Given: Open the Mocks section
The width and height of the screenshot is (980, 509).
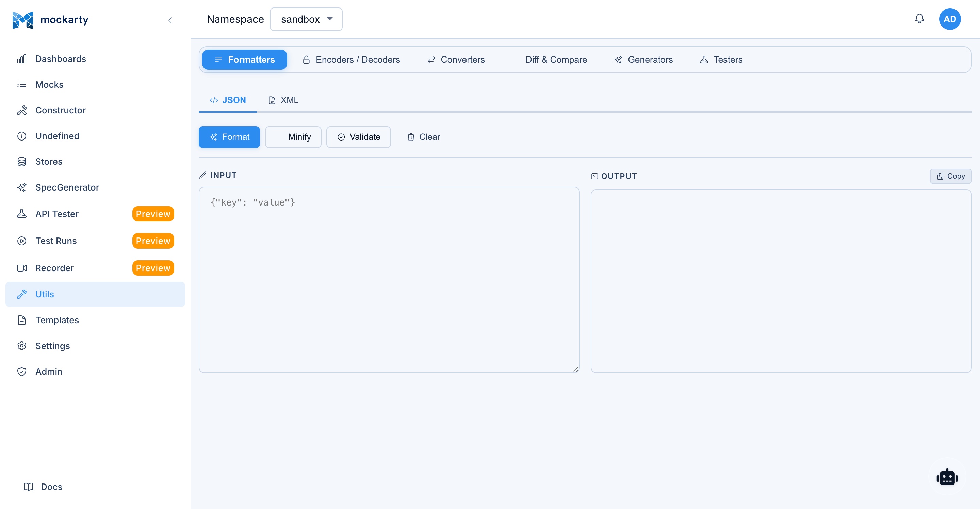Looking at the screenshot, I should click(x=95, y=84).
